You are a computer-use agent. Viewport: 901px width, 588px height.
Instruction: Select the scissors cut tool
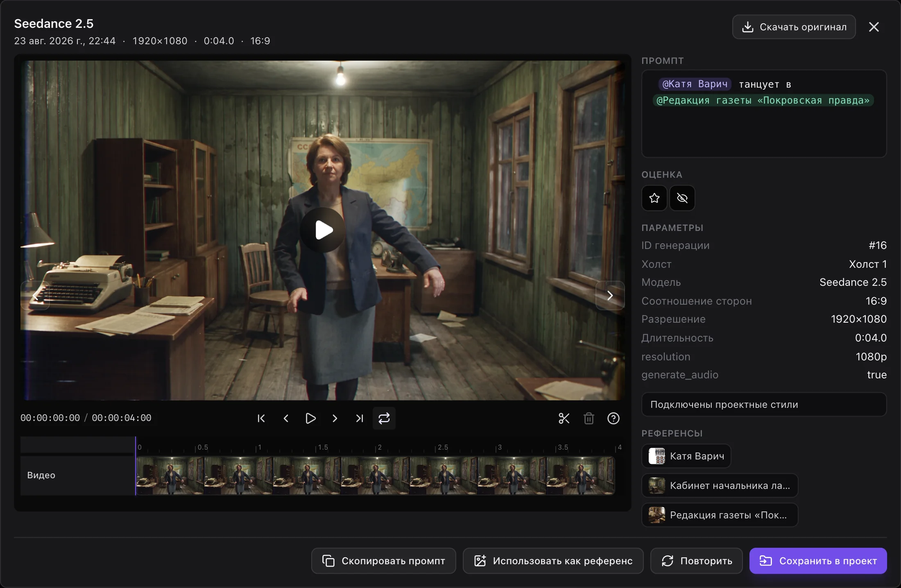pyautogui.click(x=564, y=418)
